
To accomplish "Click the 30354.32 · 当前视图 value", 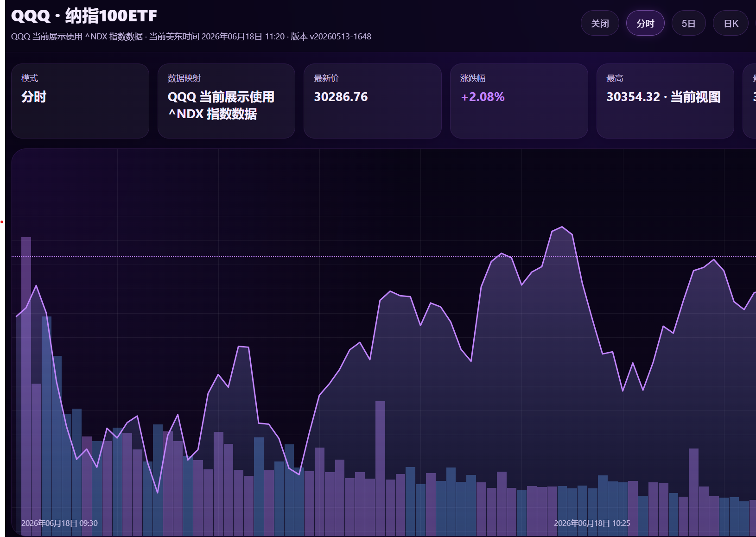I will [x=664, y=97].
